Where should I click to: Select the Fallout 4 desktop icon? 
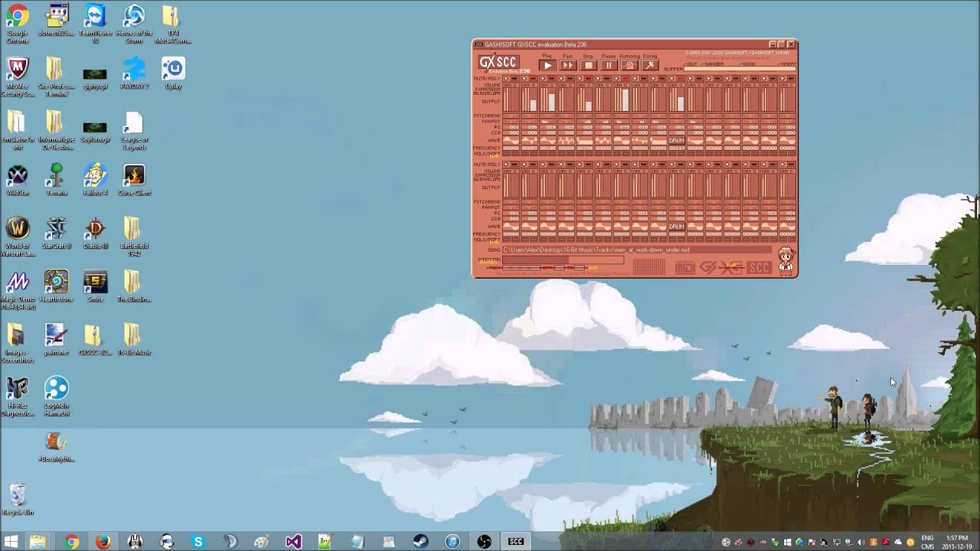95,180
